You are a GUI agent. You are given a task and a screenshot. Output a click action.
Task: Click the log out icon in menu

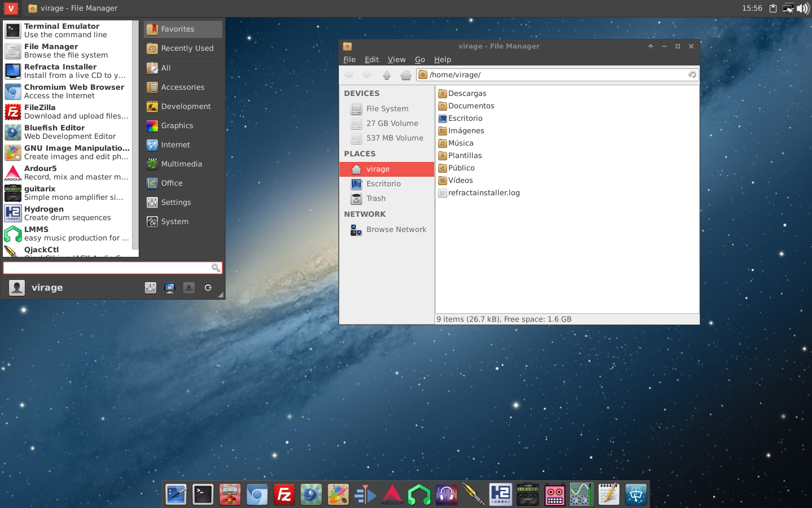(x=208, y=288)
